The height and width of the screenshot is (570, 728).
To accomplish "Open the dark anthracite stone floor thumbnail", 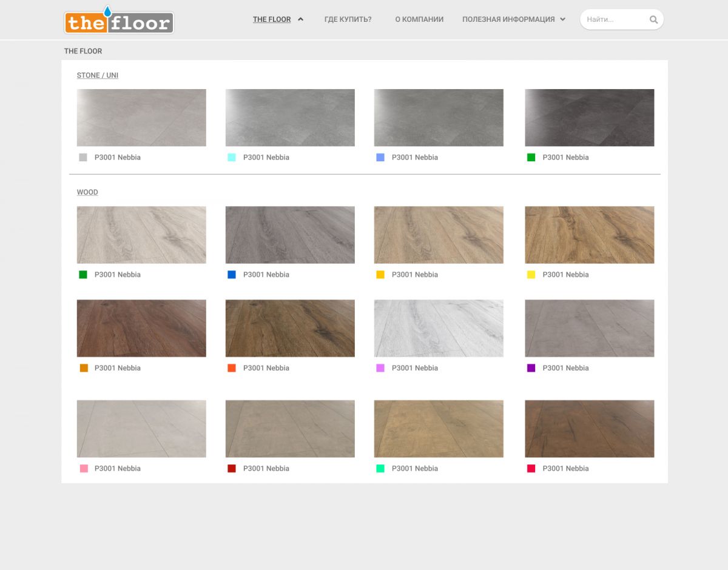I will pyautogui.click(x=590, y=118).
